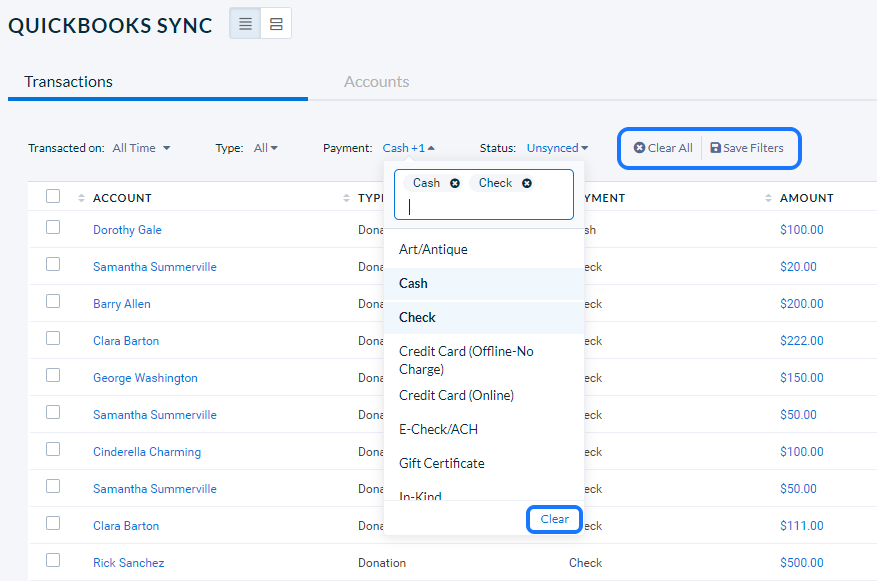Open the $500.00 amount link
Image resolution: width=877 pixels, height=581 pixels.
pyautogui.click(x=801, y=563)
